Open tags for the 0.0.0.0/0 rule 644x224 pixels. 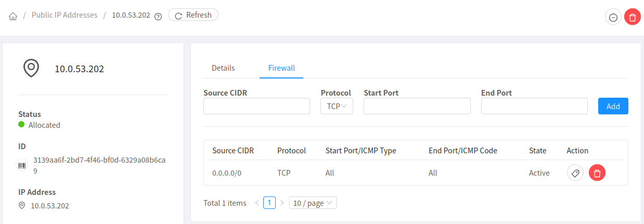[x=575, y=173]
